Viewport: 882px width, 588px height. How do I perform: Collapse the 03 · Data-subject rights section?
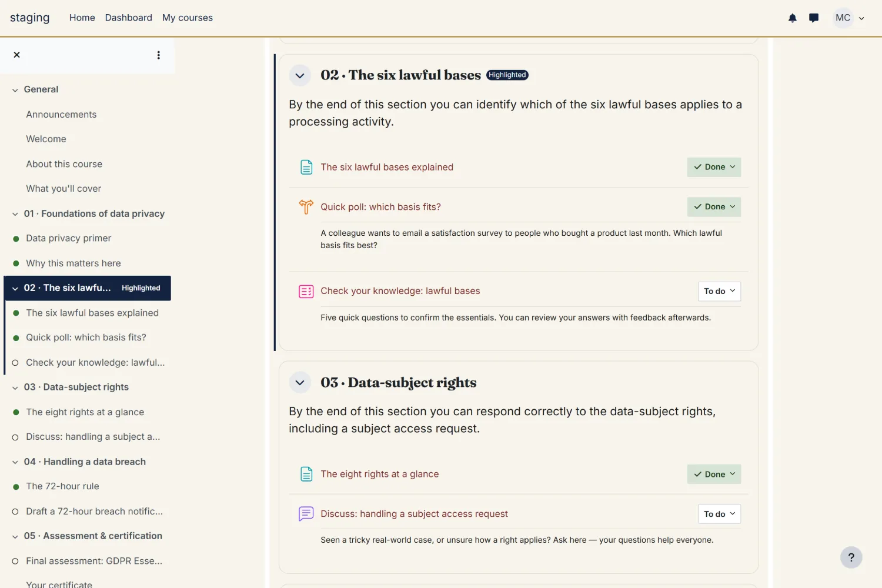[300, 383]
